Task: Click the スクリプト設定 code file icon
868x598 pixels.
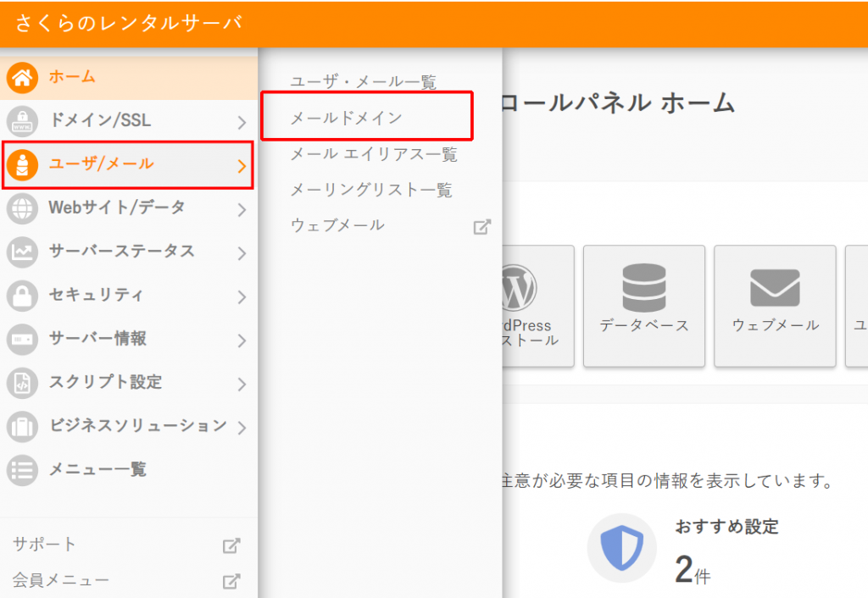Action: point(22,383)
